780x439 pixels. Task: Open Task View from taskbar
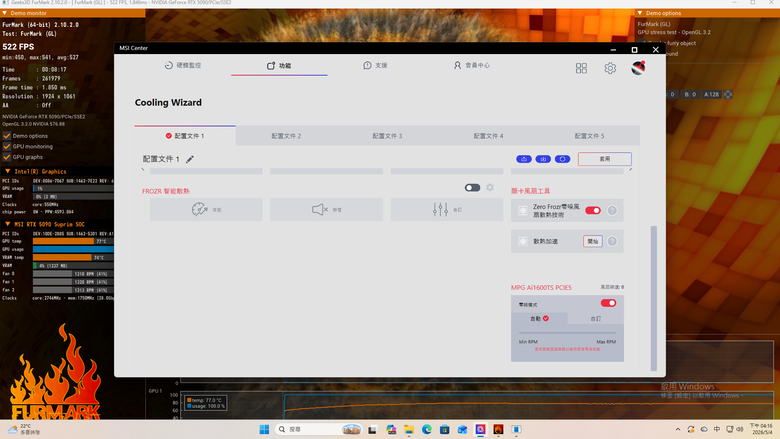[372, 430]
